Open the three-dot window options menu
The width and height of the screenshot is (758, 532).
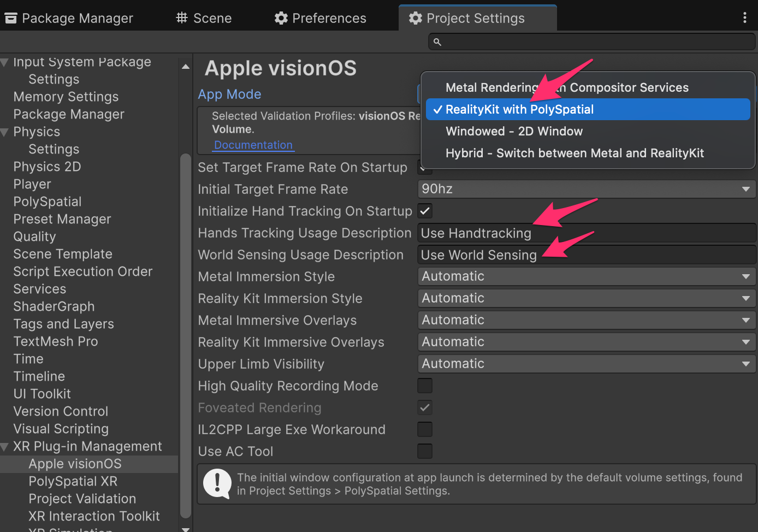pos(744,17)
